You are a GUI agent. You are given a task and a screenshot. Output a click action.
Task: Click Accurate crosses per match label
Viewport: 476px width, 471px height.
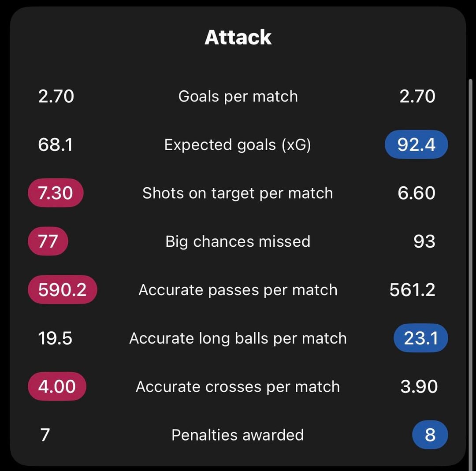click(x=238, y=387)
